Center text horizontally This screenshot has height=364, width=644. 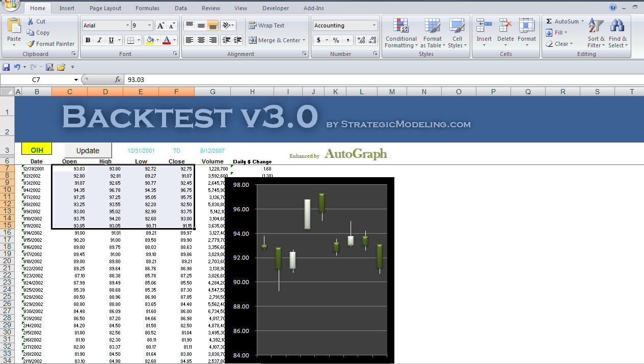pos(201,40)
